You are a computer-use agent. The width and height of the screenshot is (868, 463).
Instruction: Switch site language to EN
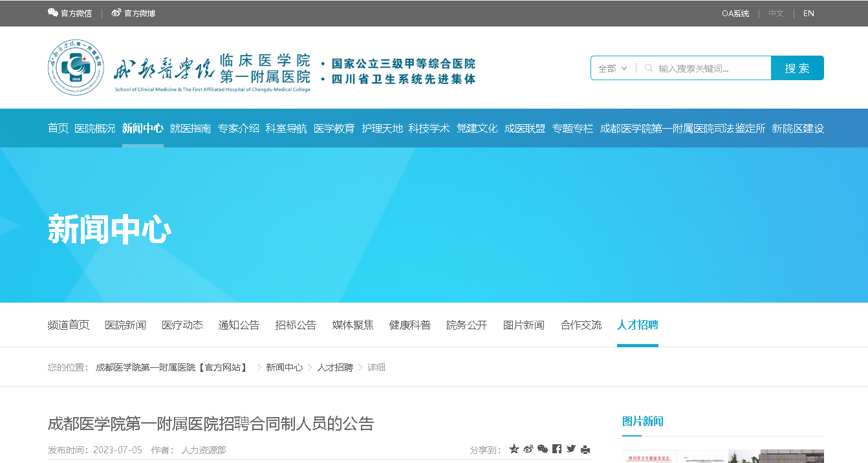pos(808,13)
